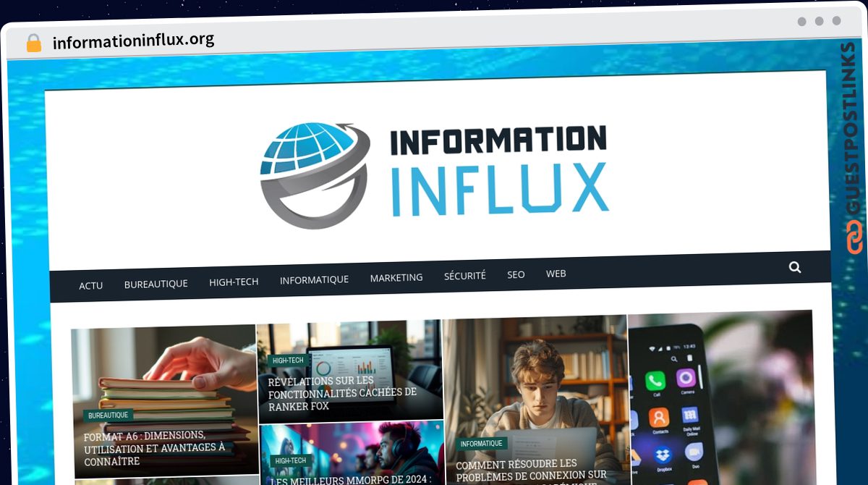Image resolution: width=868 pixels, height=485 pixels.
Task: Open the WEB menu item
Action: [x=556, y=274]
